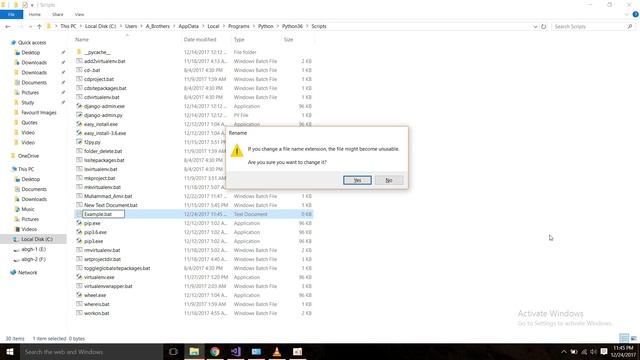
Task: Open the Quotes folder in sidebar
Action: coord(29,122)
